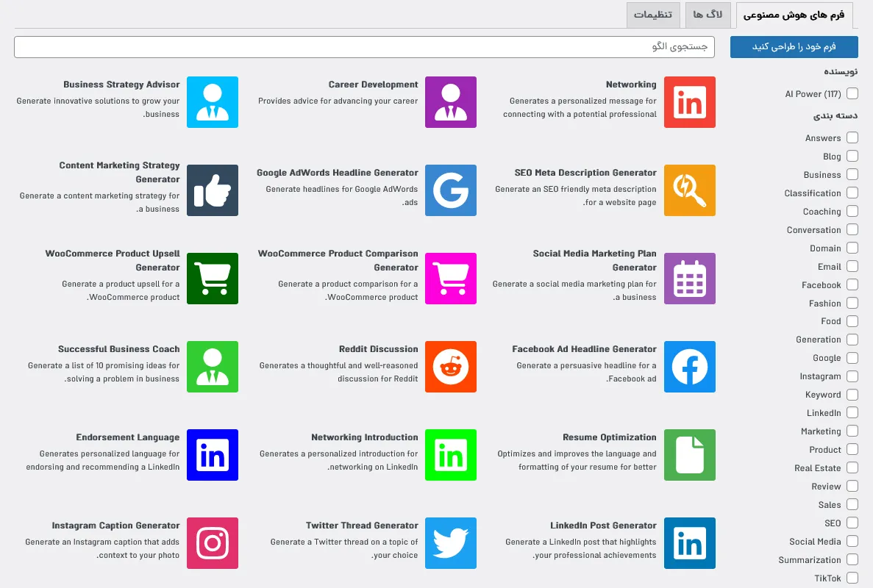Go to the تنظیمات tab
This screenshot has width=873, height=588.
click(x=653, y=15)
